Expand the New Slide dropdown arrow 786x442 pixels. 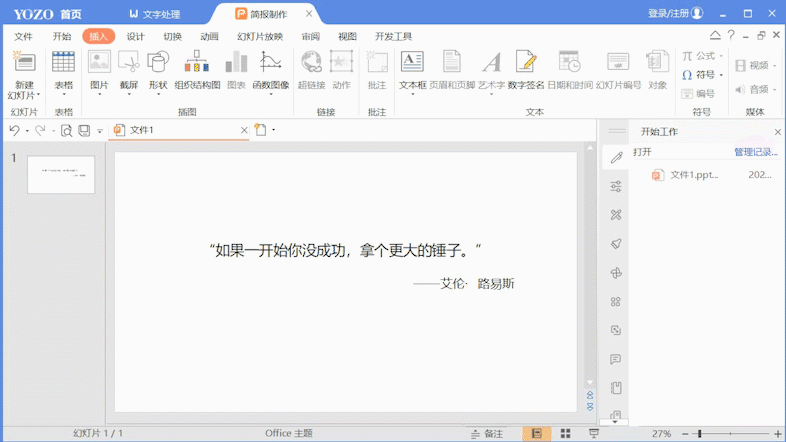(38, 95)
